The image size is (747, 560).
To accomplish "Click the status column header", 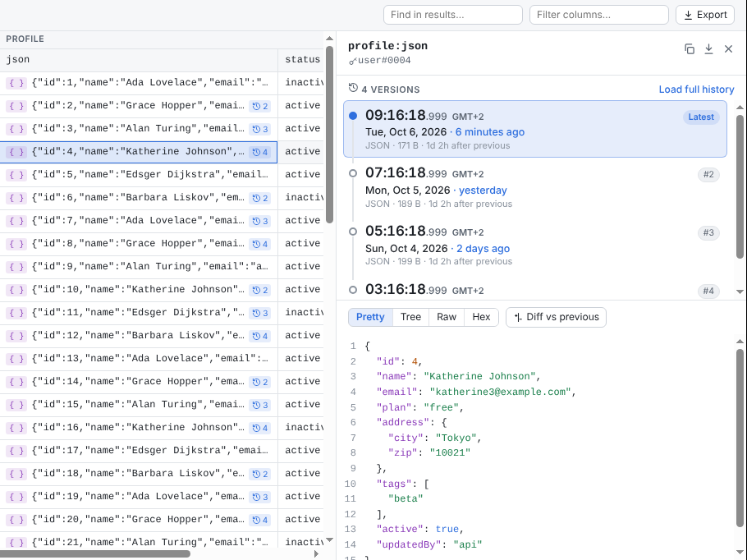I will (302, 60).
